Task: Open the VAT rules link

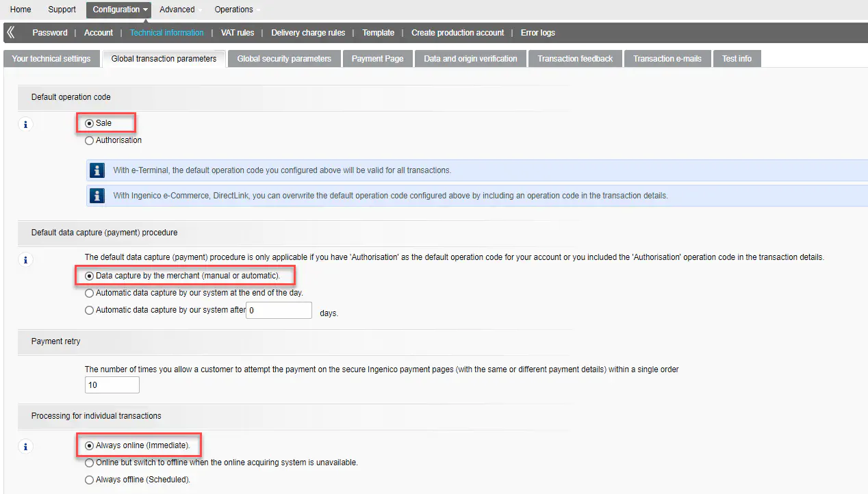Action: [238, 33]
